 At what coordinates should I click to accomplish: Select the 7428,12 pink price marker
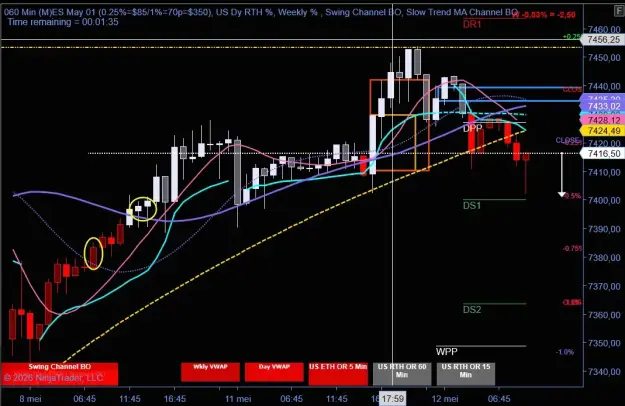pyautogui.click(x=603, y=120)
